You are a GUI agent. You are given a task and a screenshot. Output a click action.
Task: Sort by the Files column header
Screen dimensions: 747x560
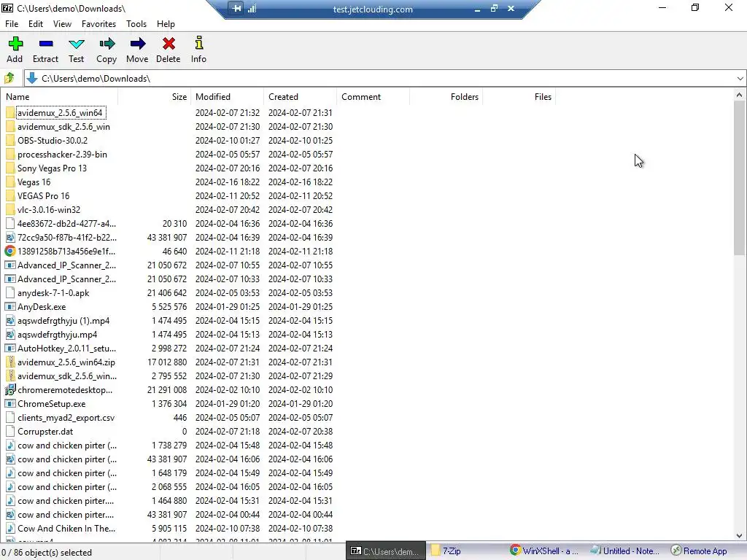(x=519, y=97)
